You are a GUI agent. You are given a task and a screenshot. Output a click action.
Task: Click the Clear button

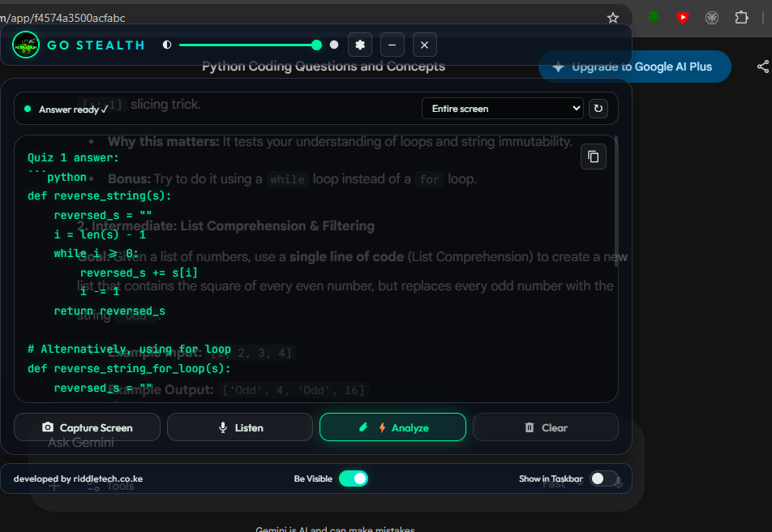pyautogui.click(x=546, y=427)
